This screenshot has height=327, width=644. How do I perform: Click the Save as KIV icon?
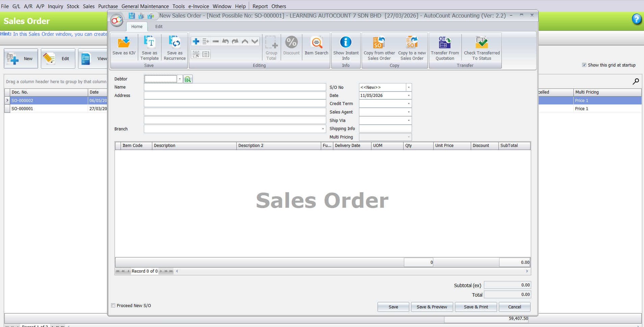pos(124,42)
